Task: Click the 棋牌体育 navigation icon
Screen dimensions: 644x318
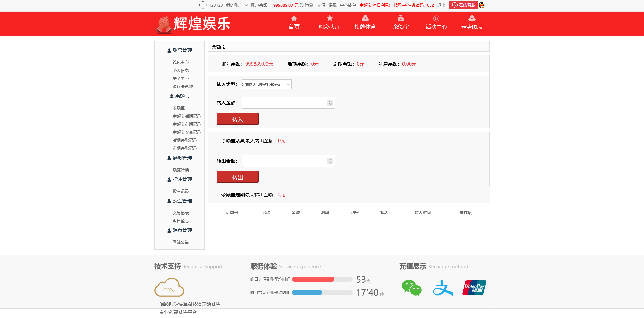Action: 365,19
